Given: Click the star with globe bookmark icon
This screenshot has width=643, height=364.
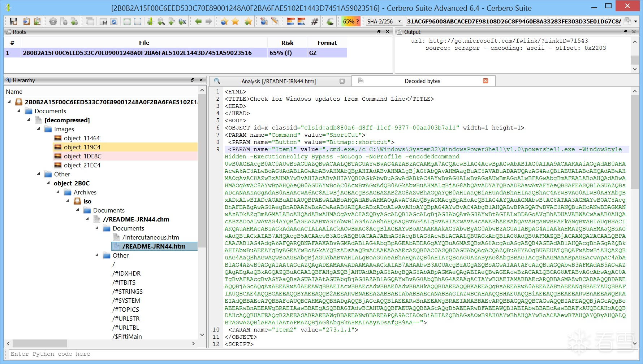Looking at the screenshot, I should tap(224, 22).
